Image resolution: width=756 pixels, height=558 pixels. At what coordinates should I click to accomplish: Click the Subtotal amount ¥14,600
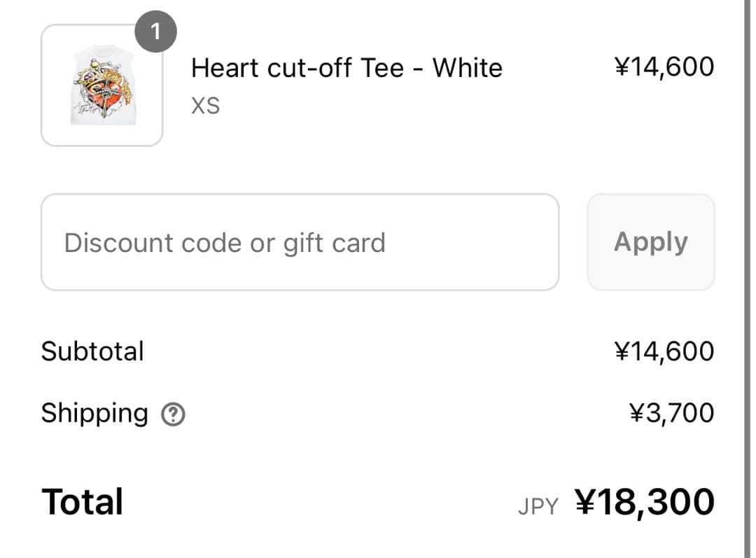(x=664, y=351)
